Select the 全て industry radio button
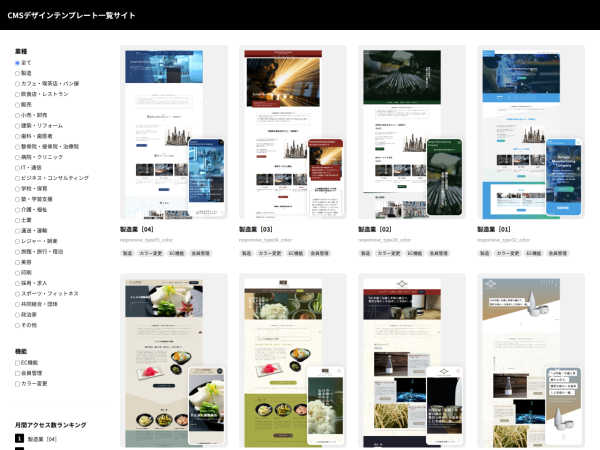Screen dimensions: 600x450 point(17,63)
